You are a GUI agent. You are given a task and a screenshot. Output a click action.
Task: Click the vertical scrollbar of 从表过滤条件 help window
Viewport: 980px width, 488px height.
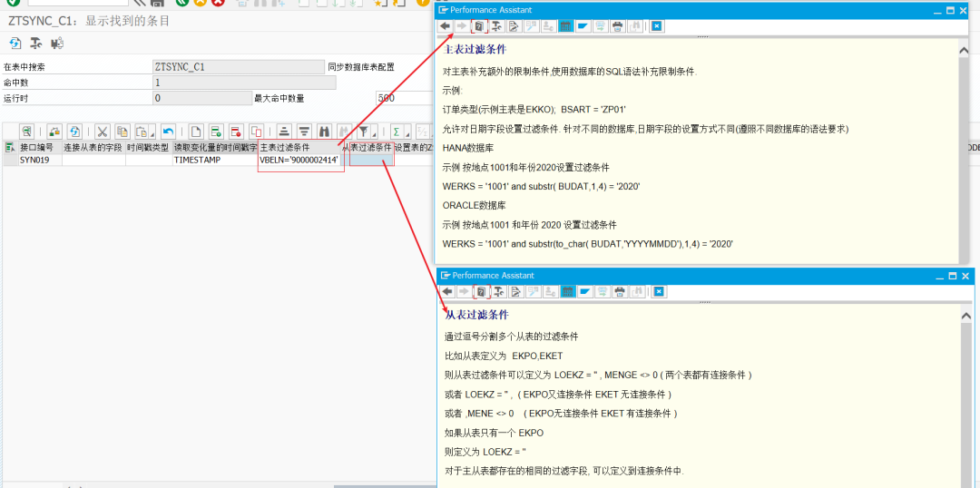(967, 395)
